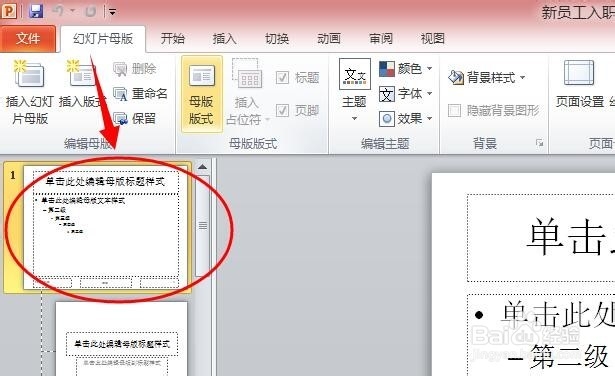Click the 背景样式 background styles icon

click(456, 77)
